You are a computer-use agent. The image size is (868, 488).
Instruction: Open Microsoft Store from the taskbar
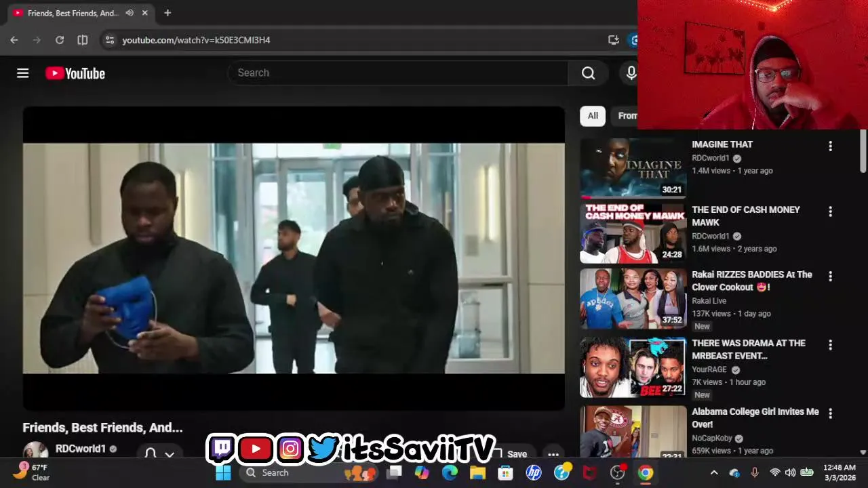point(505,472)
